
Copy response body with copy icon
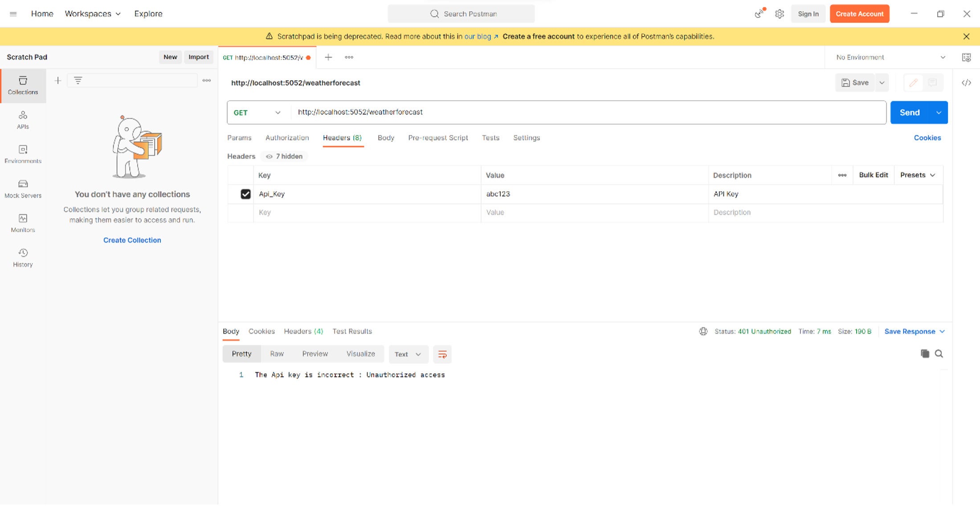click(x=925, y=354)
